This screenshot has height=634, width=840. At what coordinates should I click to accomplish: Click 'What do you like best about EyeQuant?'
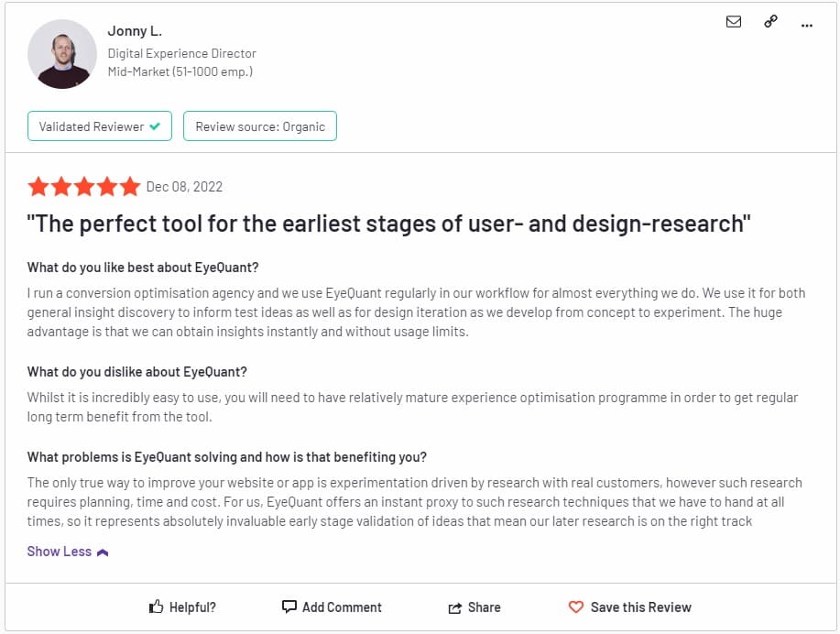(x=143, y=268)
